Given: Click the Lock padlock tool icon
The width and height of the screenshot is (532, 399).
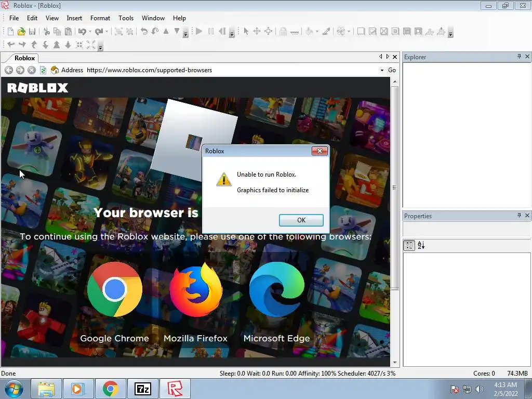Looking at the screenshot, I should [283, 32].
